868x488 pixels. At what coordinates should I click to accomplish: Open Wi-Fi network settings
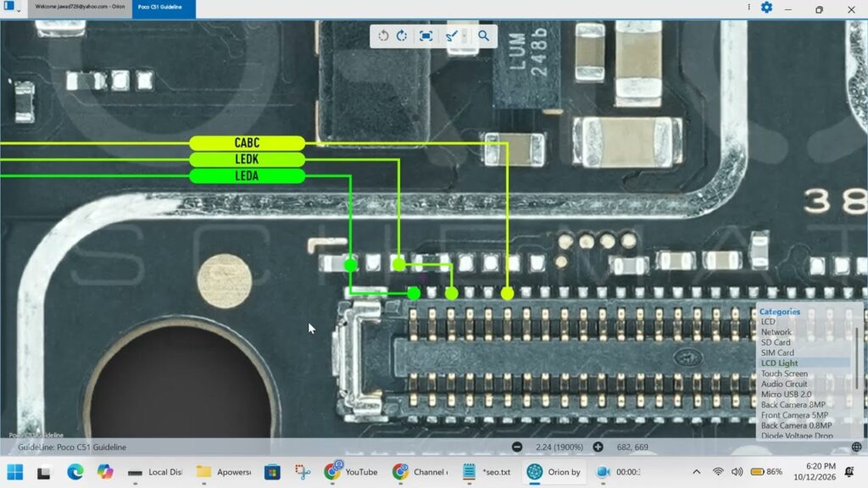coord(718,472)
